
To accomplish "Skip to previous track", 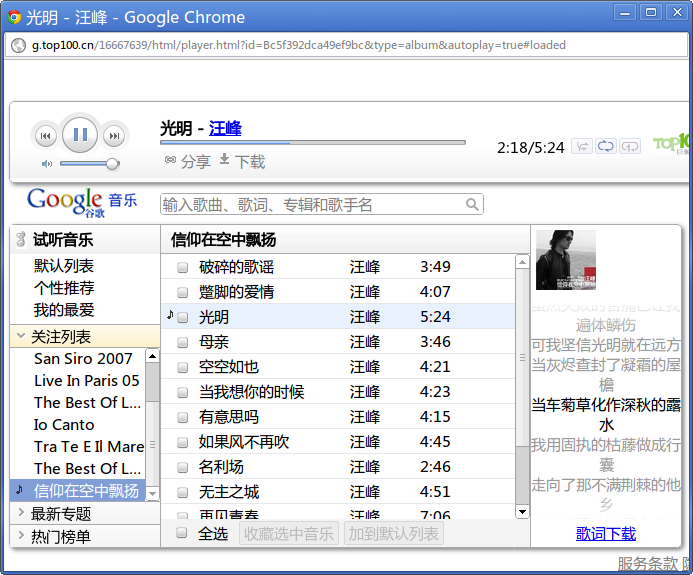I will point(46,136).
